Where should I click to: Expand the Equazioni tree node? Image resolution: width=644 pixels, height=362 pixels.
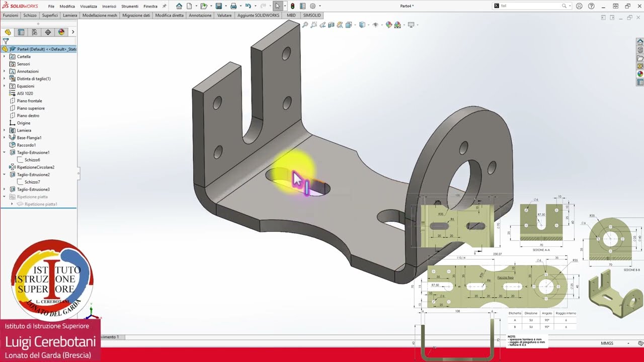click(5, 86)
